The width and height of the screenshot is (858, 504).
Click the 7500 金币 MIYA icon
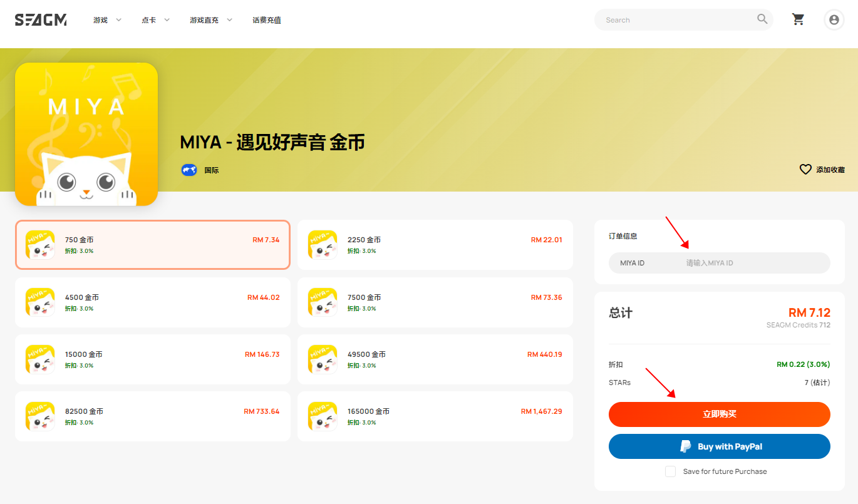(323, 302)
